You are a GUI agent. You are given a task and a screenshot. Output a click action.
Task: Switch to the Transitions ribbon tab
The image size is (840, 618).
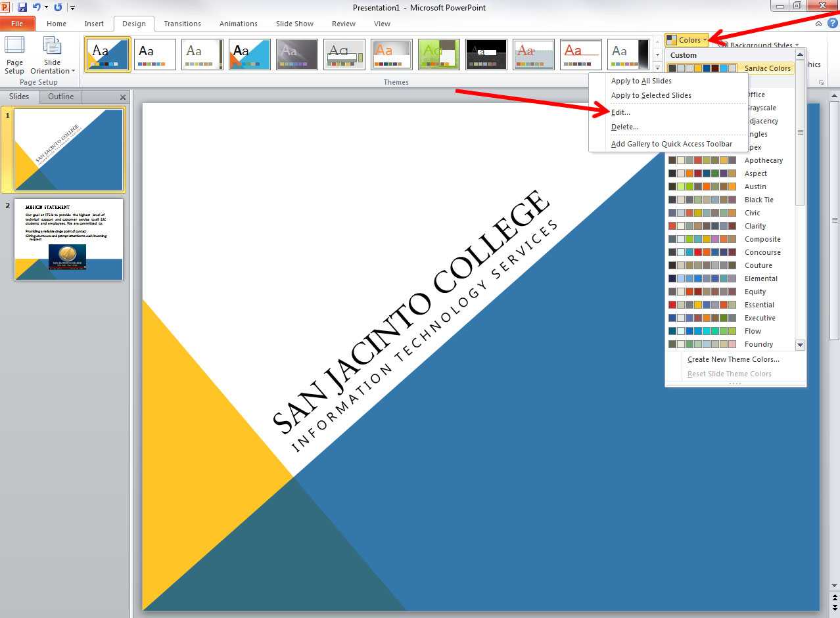coord(183,24)
